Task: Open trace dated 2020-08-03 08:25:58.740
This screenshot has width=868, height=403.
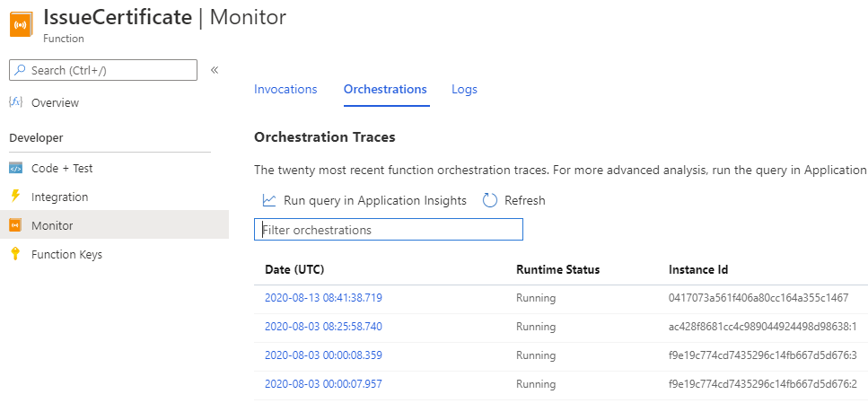Action: 323,327
